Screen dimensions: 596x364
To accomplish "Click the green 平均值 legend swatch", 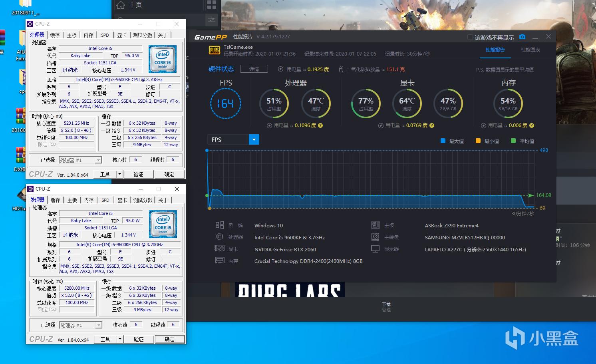I will point(513,141).
